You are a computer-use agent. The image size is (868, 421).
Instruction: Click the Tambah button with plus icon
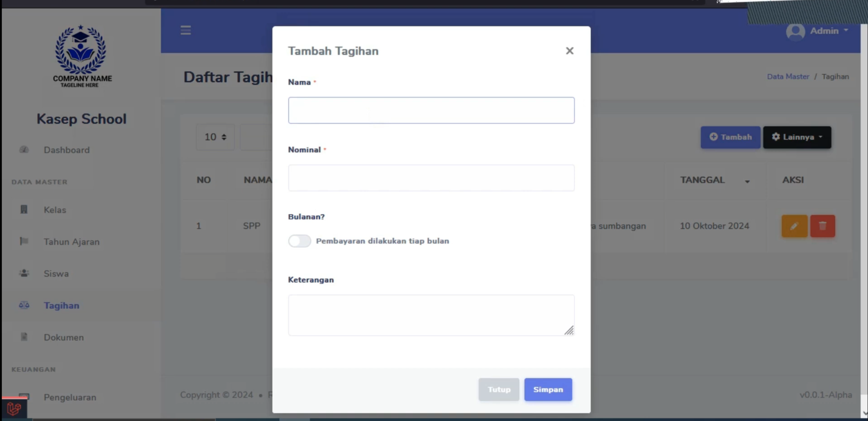730,137
